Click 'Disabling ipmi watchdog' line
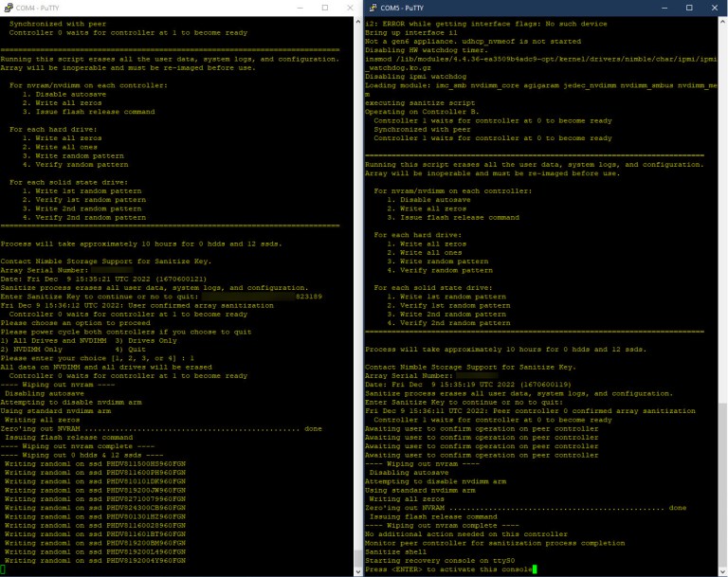 point(415,77)
